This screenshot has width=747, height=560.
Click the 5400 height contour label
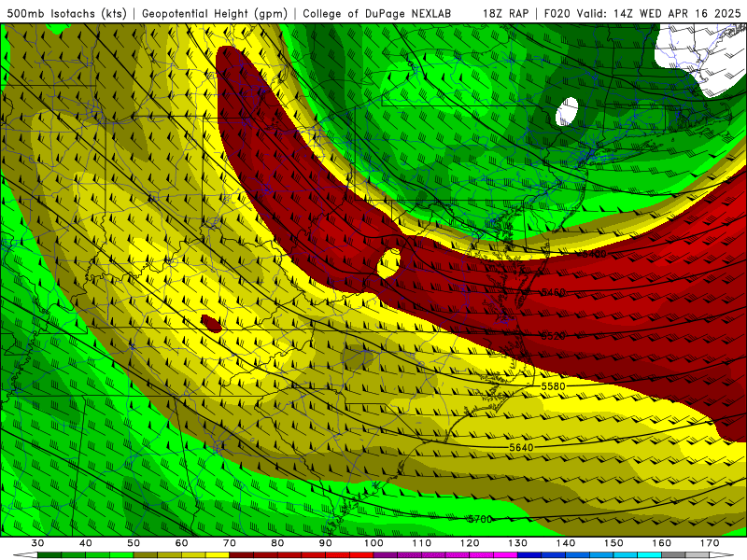click(595, 254)
